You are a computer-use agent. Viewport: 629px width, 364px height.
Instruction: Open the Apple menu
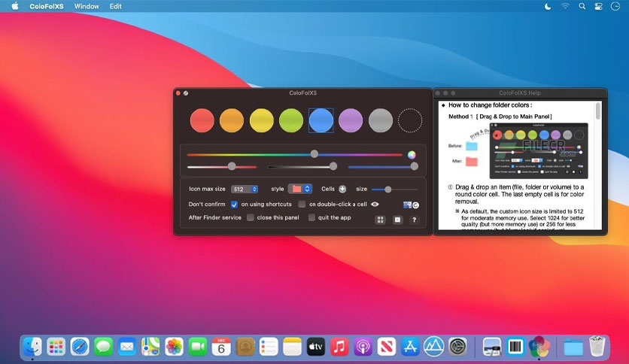(x=15, y=6)
